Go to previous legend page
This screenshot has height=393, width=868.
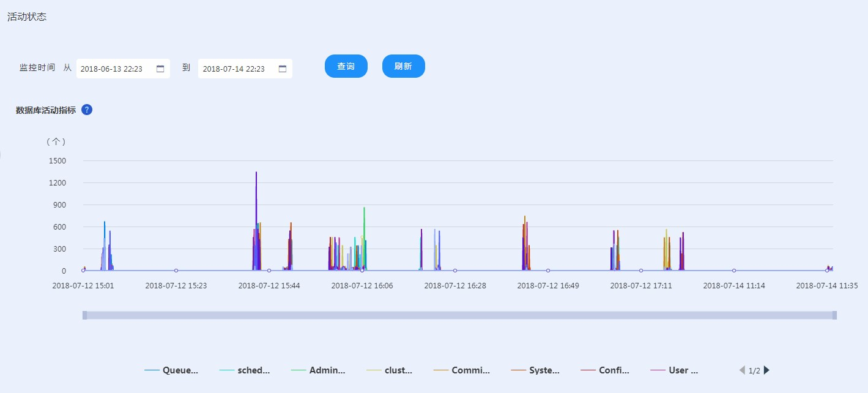click(742, 370)
